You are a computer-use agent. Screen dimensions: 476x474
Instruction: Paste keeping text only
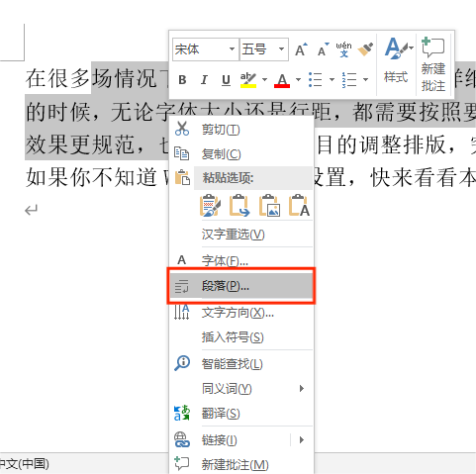(x=299, y=206)
